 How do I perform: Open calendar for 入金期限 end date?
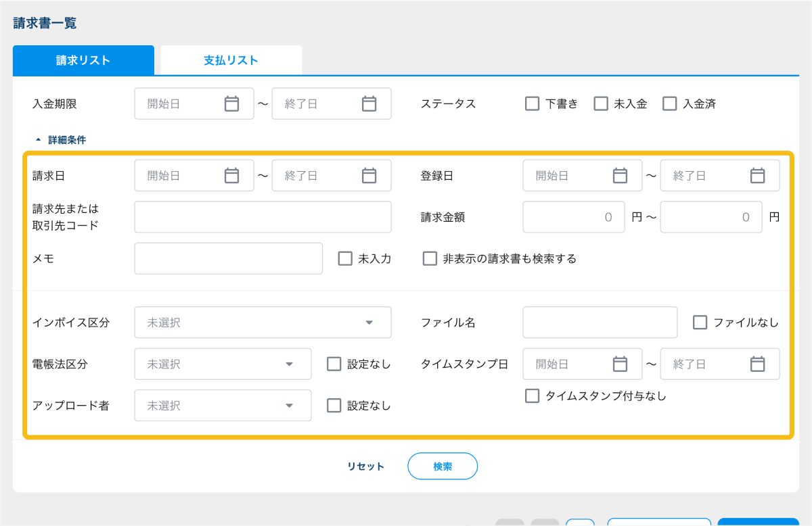(369, 103)
